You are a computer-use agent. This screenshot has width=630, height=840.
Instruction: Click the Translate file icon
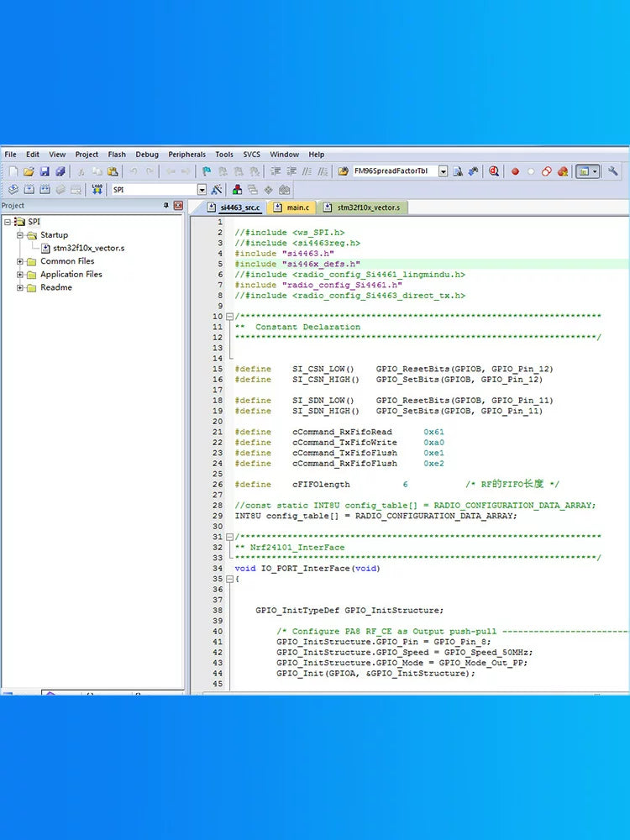pyautogui.click(x=13, y=190)
